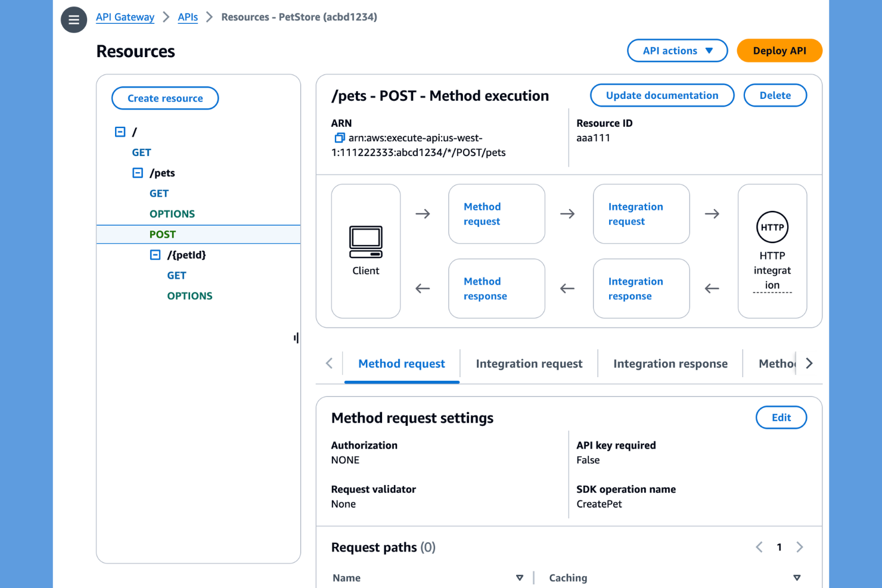Viewport: 882px width, 588px height.
Task: Open the Integration request box in diagram
Action: click(x=641, y=214)
